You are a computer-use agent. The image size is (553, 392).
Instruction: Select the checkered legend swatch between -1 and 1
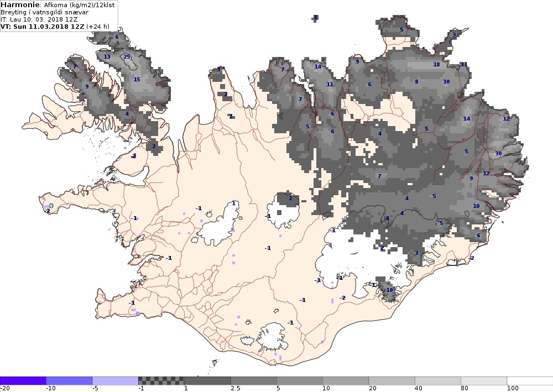click(161, 381)
